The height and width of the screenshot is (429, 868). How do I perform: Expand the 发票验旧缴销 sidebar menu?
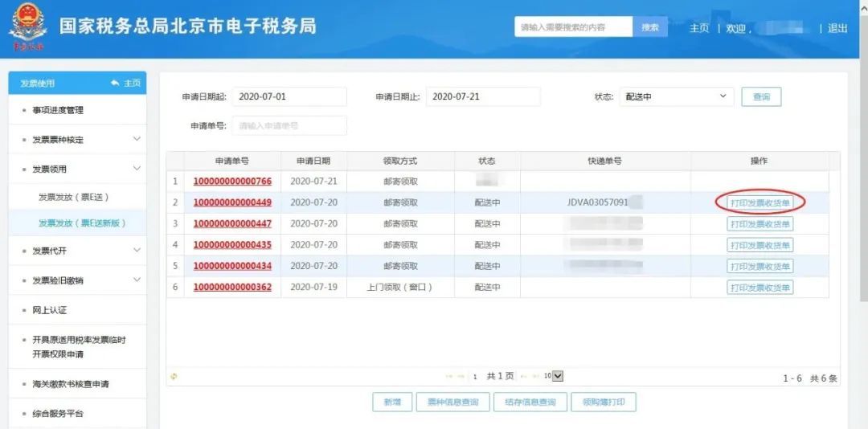pyautogui.click(x=136, y=280)
